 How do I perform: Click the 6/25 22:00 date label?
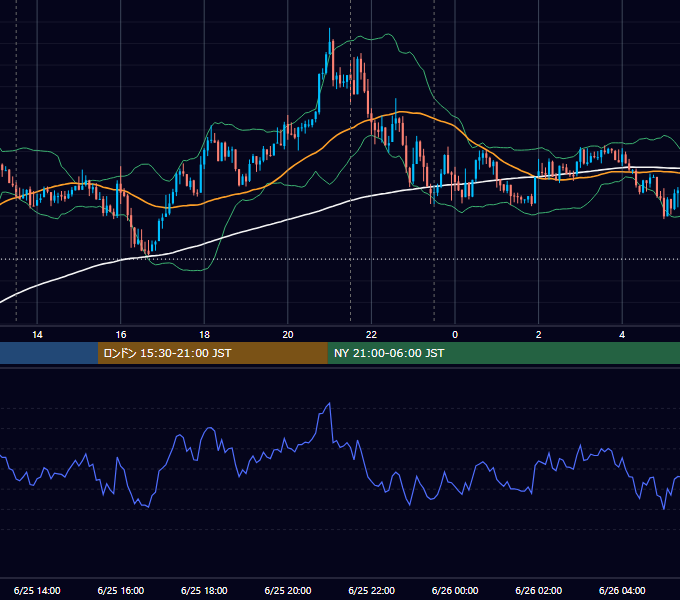coord(372,590)
